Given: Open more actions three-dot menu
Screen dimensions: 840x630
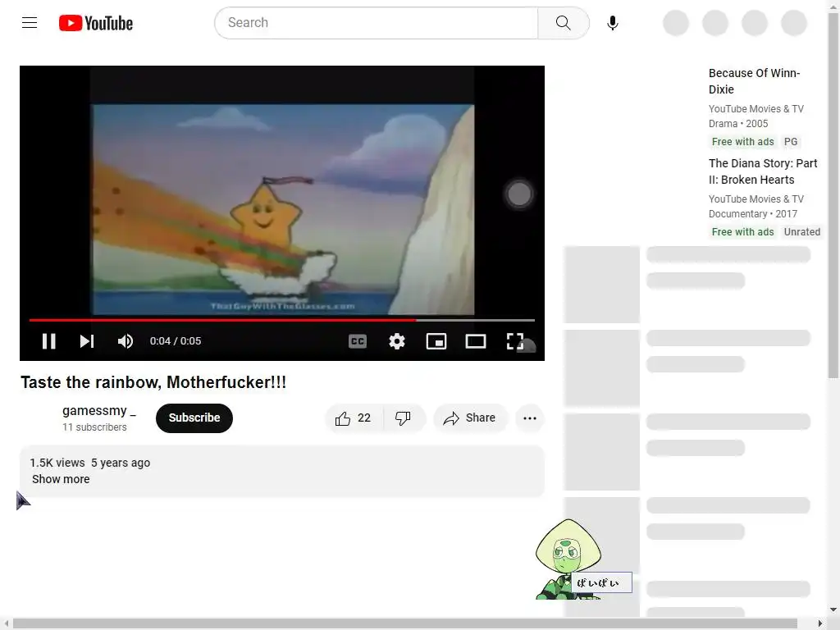Looking at the screenshot, I should coord(530,418).
